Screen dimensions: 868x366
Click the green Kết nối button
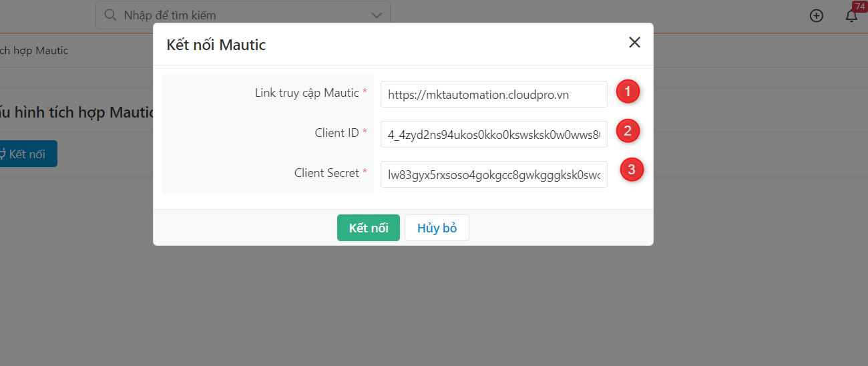[369, 228]
